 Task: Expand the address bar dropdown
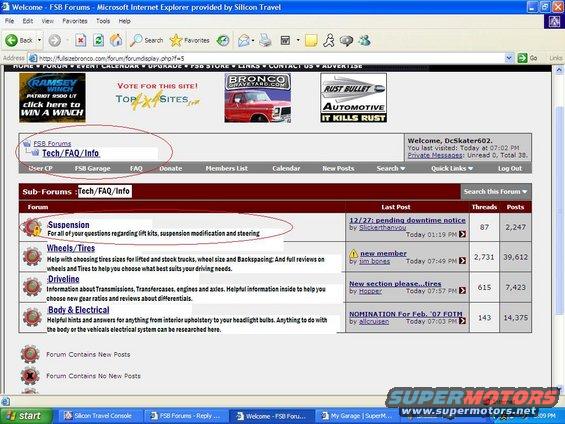point(509,58)
